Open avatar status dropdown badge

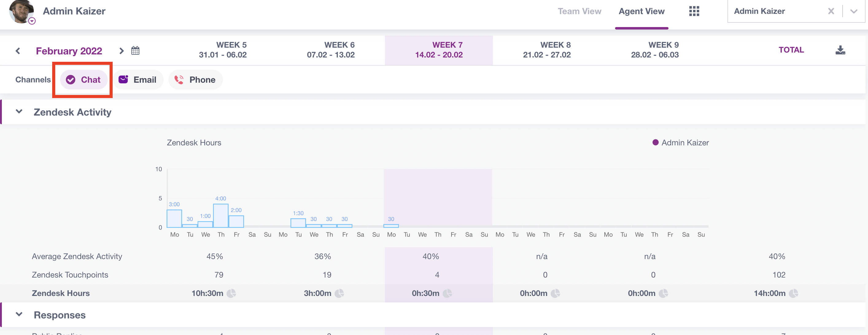click(32, 21)
